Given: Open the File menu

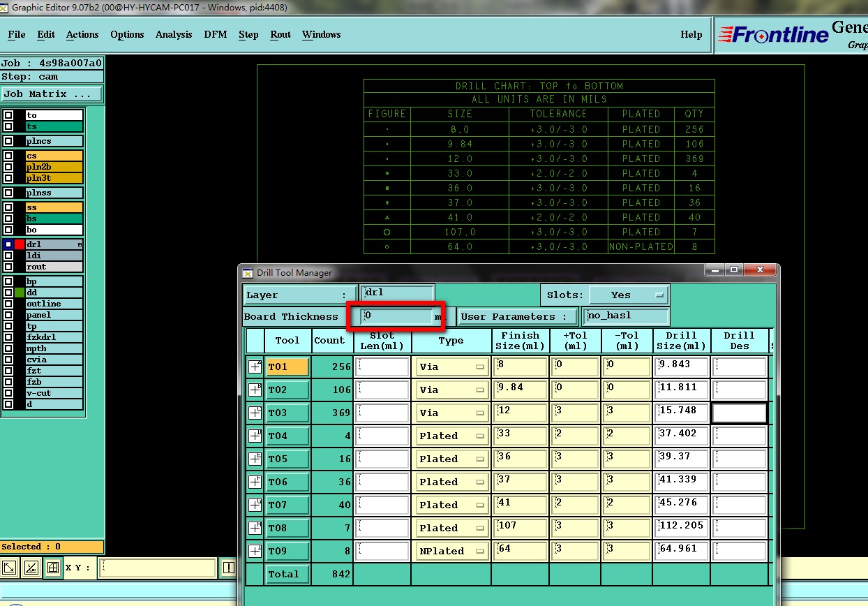Looking at the screenshot, I should [x=17, y=34].
